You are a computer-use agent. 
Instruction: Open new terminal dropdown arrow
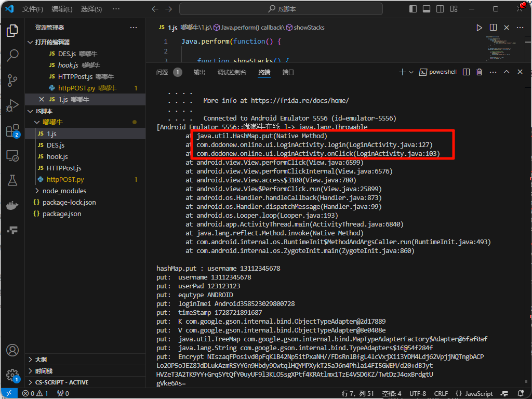[411, 72]
